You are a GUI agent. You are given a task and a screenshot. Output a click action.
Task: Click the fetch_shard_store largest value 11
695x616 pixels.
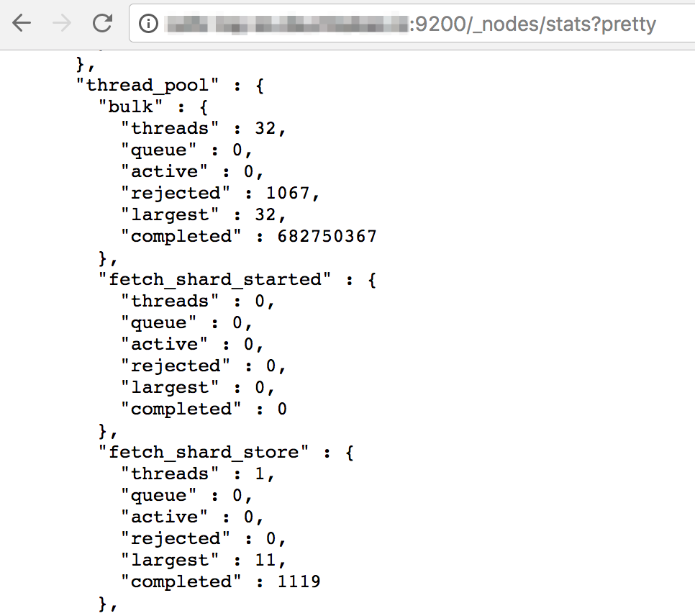pyautogui.click(x=265, y=560)
